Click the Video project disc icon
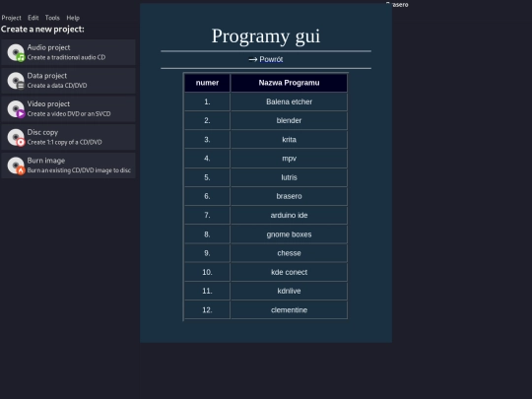 tap(16, 109)
